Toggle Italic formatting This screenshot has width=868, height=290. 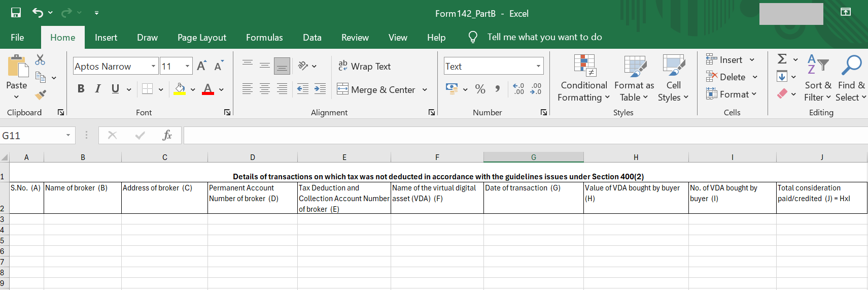point(98,89)
